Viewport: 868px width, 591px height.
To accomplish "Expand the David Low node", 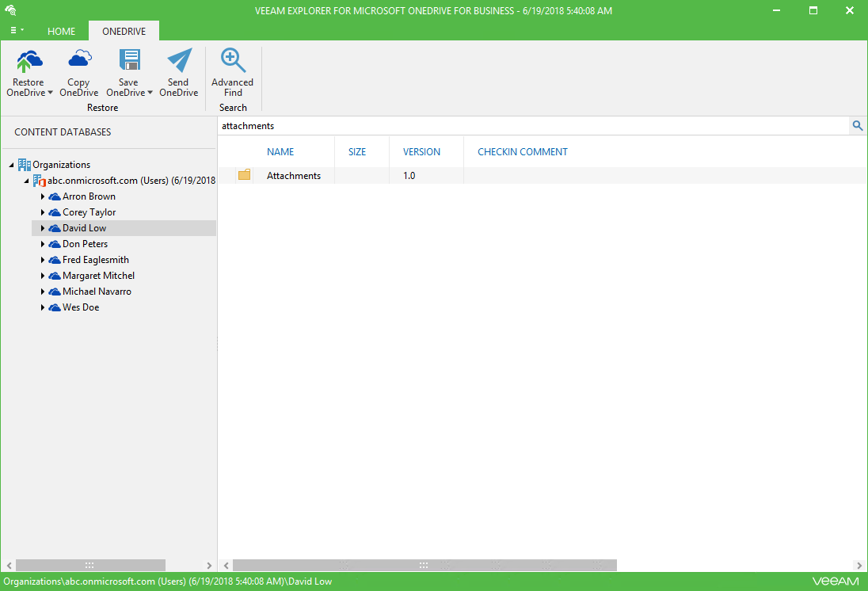I will coord(43,228).
